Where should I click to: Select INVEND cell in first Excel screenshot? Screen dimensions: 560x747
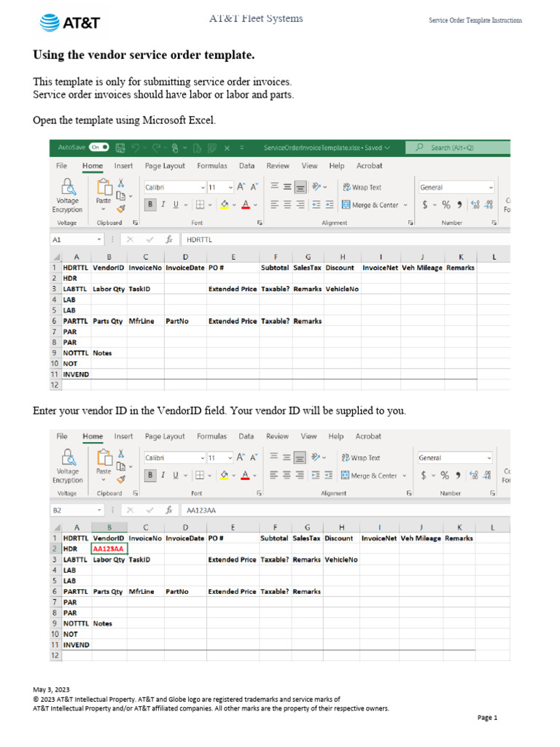point(76,374)
